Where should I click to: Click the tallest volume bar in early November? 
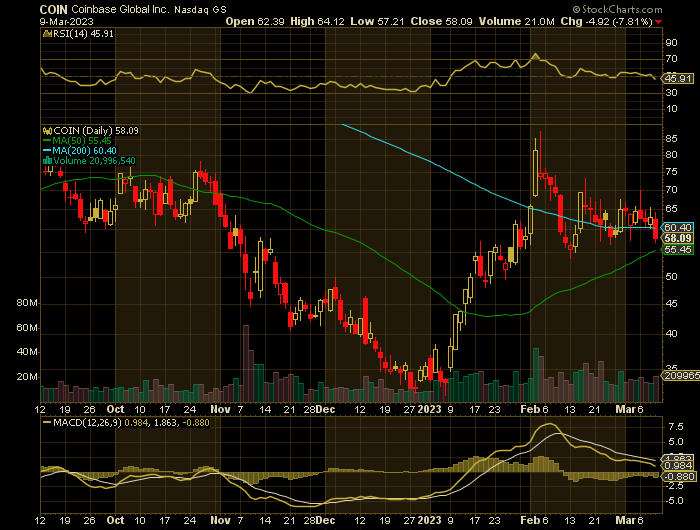(x=246, y=363)
